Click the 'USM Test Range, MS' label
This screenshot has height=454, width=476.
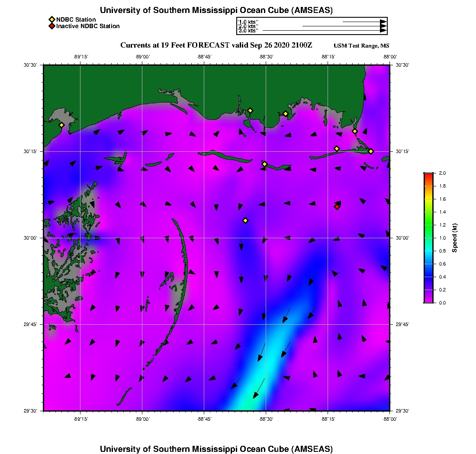point(361,46)
